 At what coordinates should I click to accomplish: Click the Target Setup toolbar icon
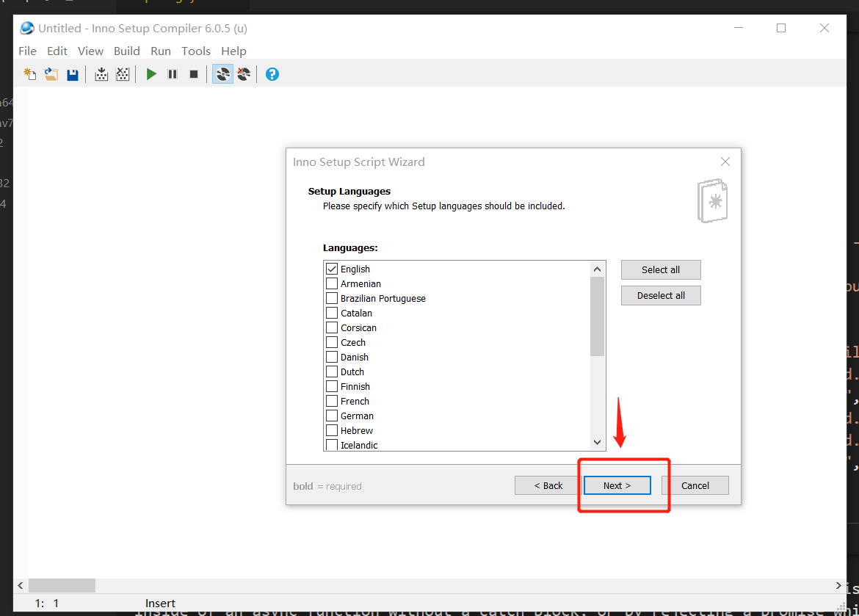(223, 74)
